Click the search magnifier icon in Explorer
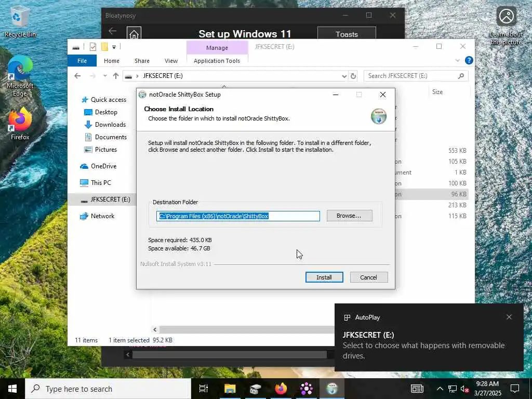 461,76
